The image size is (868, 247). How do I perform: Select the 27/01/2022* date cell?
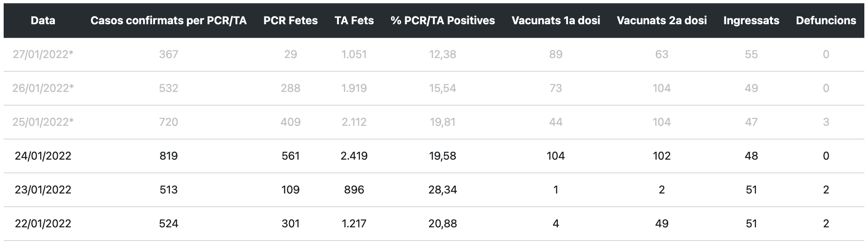pos(43,54)
